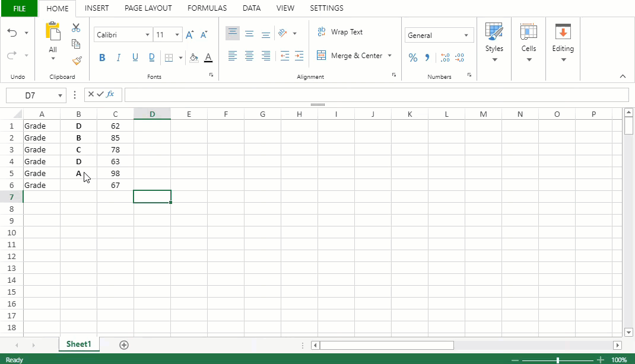This screenshot has width=635, height=364.
Task: Activate the Format Painter brush
Action: [x=77, y=60]
